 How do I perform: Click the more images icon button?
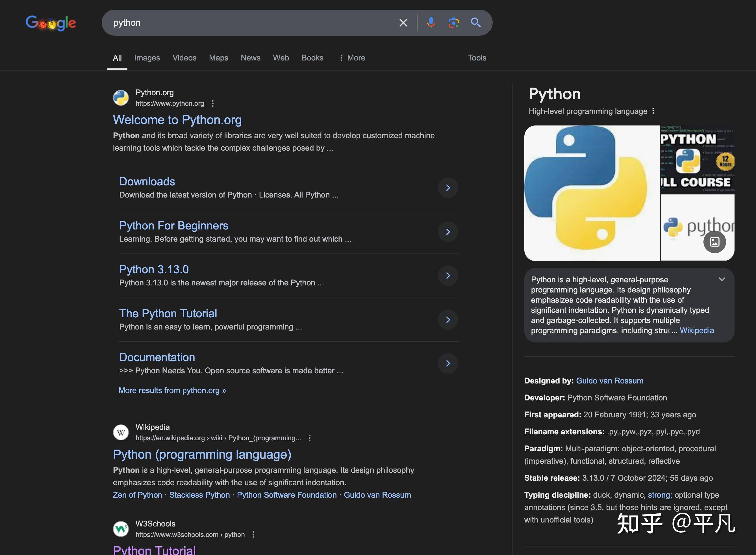[x=715, y=242]
